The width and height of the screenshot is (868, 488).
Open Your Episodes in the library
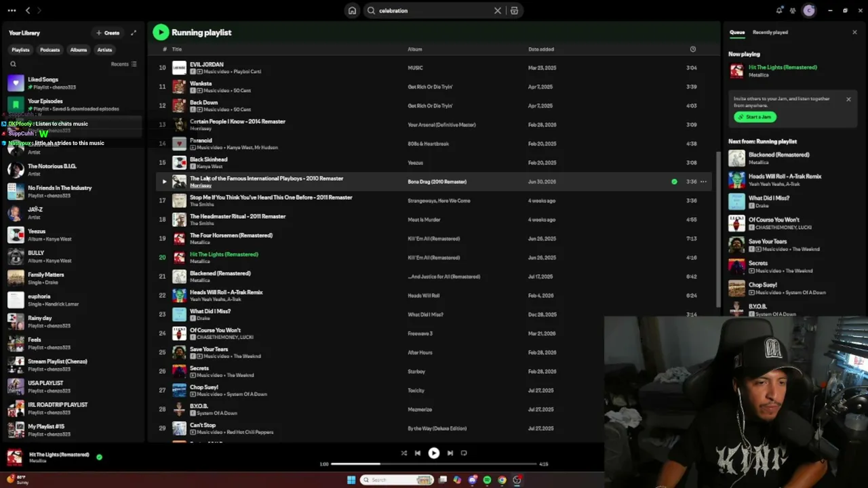[73, 104]
